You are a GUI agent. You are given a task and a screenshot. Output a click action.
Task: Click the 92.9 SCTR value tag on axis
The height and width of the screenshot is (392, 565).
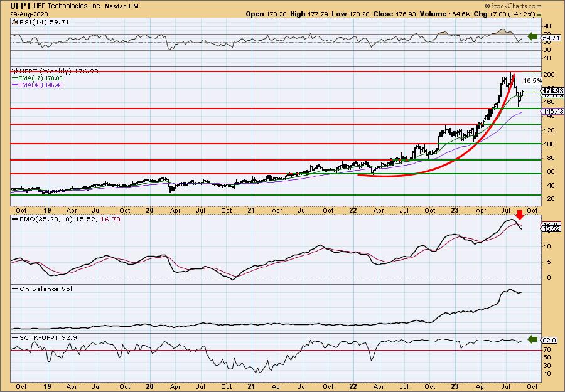(x=550, y=340)
